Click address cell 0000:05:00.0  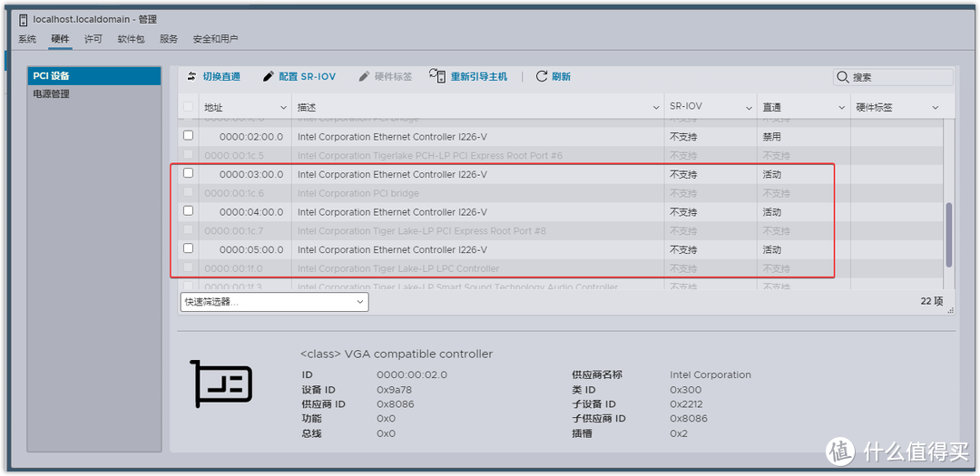(x=251, y=249)
